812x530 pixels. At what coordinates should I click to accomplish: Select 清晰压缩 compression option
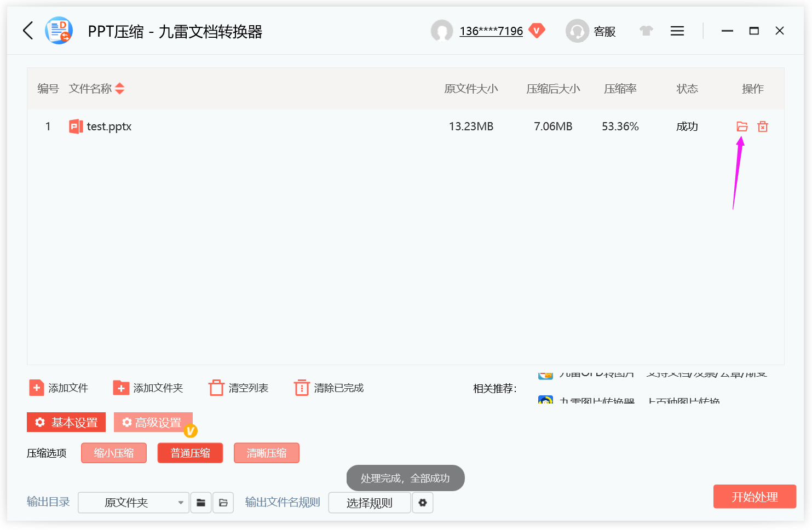(x=267, y=453)
